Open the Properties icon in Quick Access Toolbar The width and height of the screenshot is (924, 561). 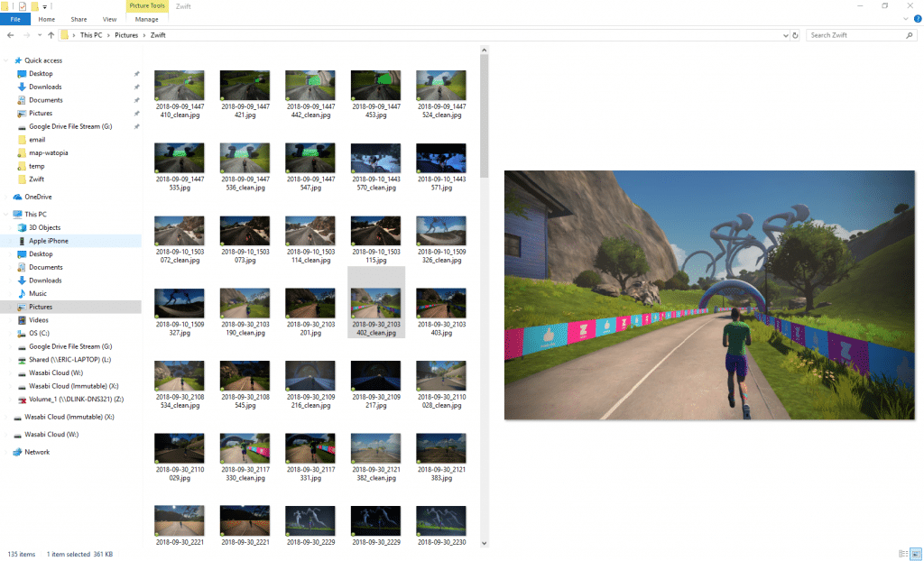tap(23, 6)
